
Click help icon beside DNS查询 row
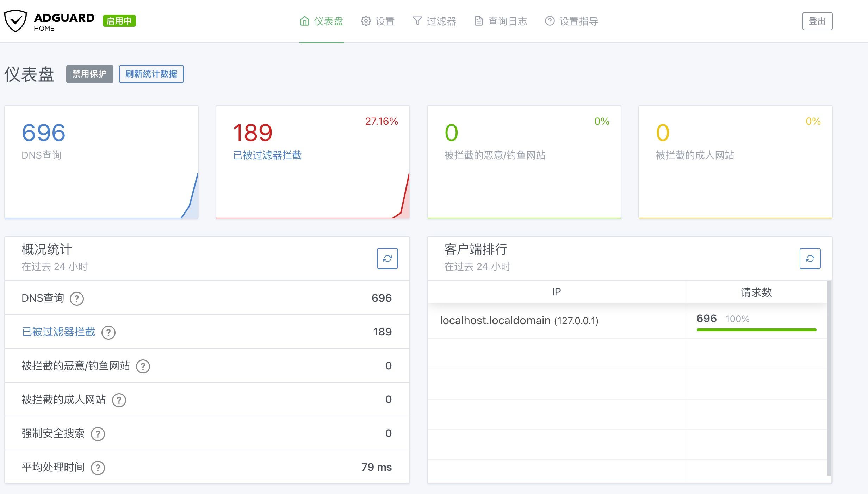click(x=77, y=299)
